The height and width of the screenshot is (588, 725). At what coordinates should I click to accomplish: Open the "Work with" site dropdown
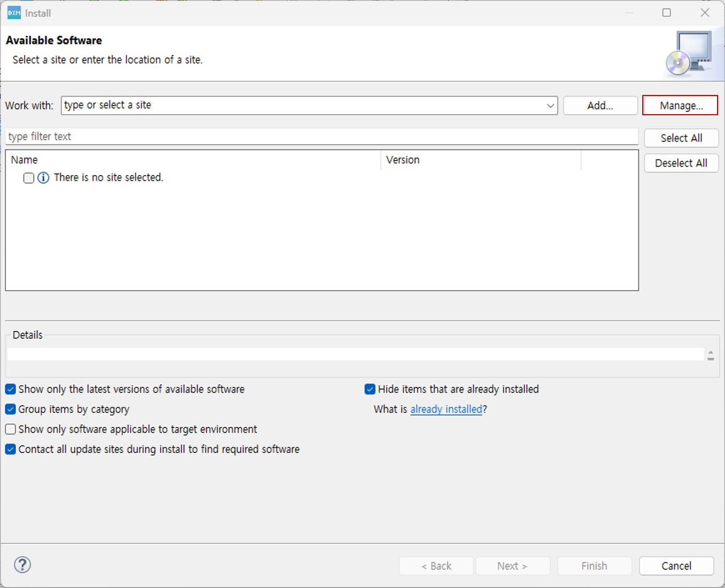(550, 105)
